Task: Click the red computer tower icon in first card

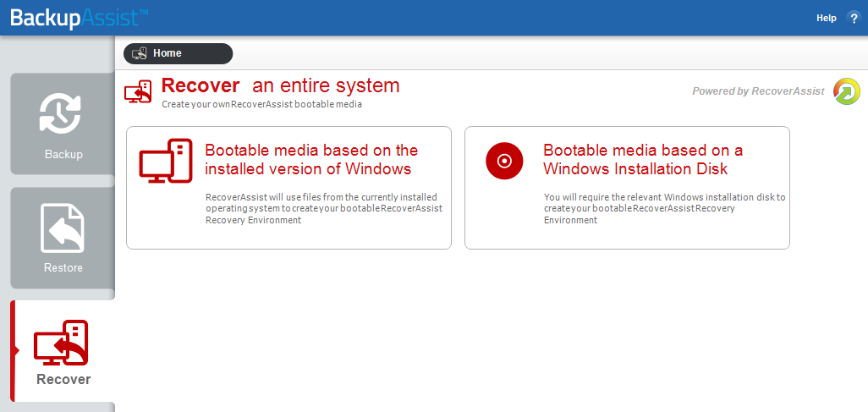Action: (166, 161)
